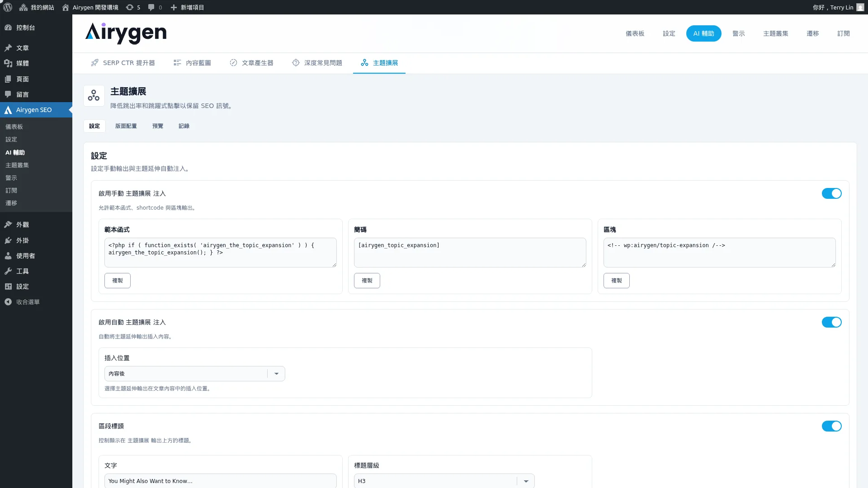Click the 文字 heading text field

point(221,481)
